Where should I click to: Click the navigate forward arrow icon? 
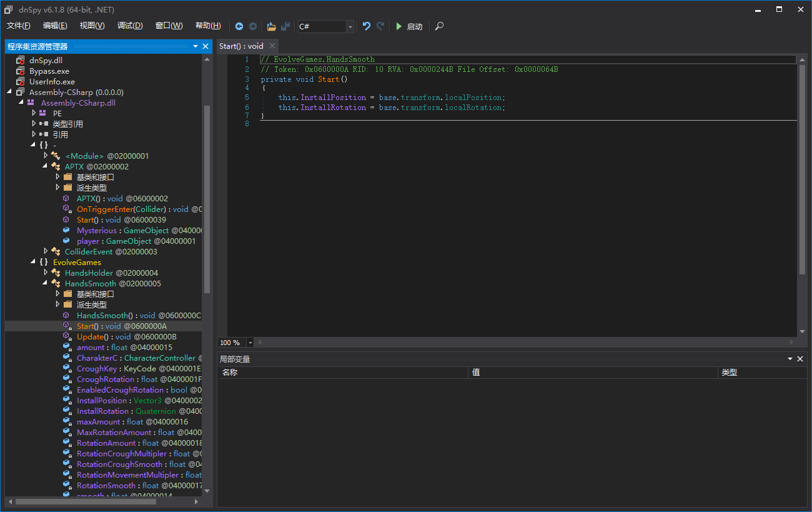pyautogui.click(x=253, y=26)
